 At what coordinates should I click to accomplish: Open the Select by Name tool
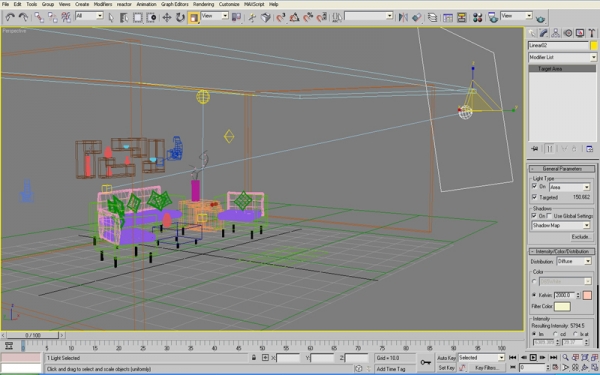tap(124, 17)
